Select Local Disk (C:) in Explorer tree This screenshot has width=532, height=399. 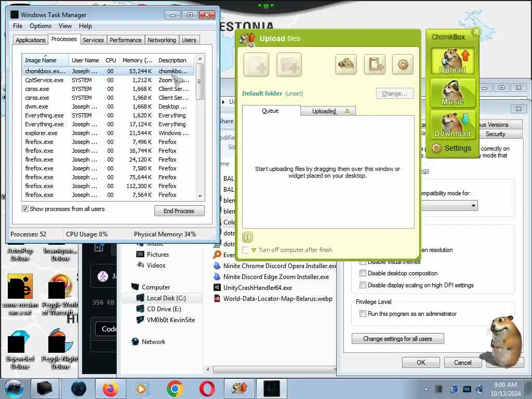(x=161, y=298)
